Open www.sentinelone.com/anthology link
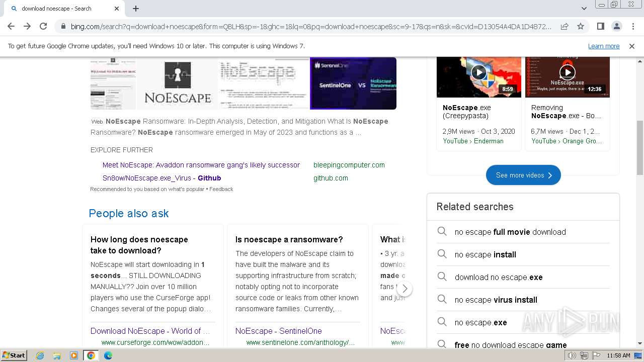Image resolution: width=644 pixels, height=362 pixels. (300, 342)
